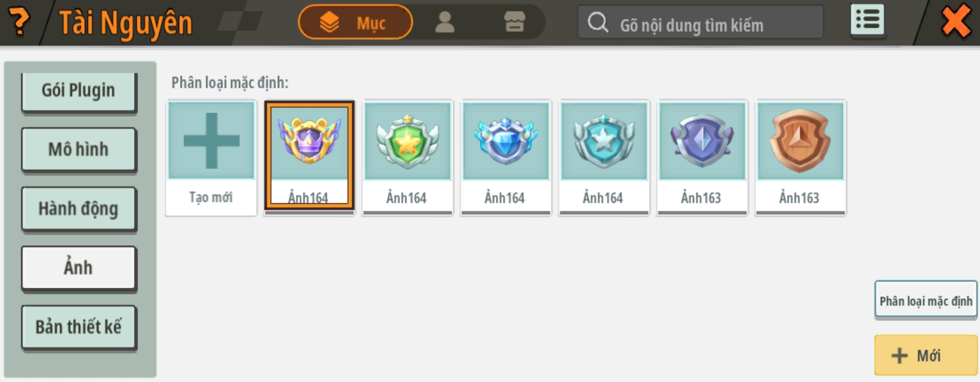Switch to the person profile tab
980x382 pixels.
tap(444, 22)
